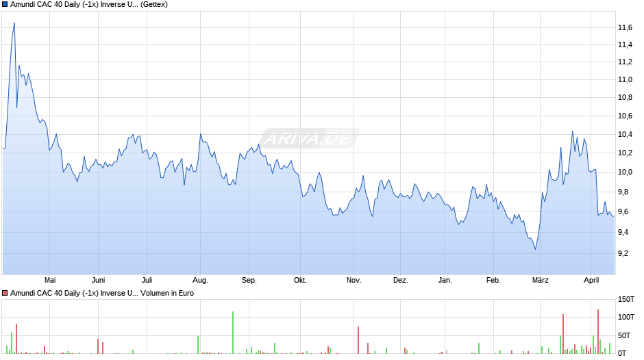Viewport: 644px width, 360px height.
Task: Click the 50T volume axis label
Action: point(624,335)
